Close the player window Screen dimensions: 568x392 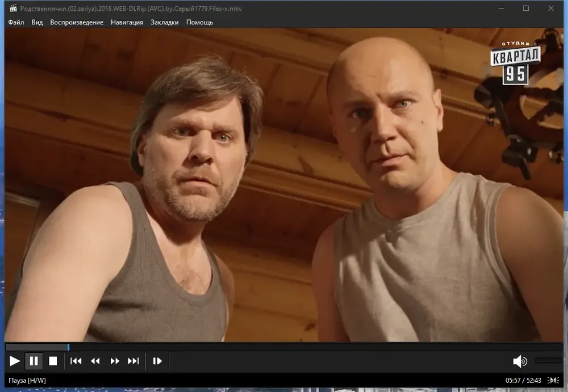click(x=551, y=9)
